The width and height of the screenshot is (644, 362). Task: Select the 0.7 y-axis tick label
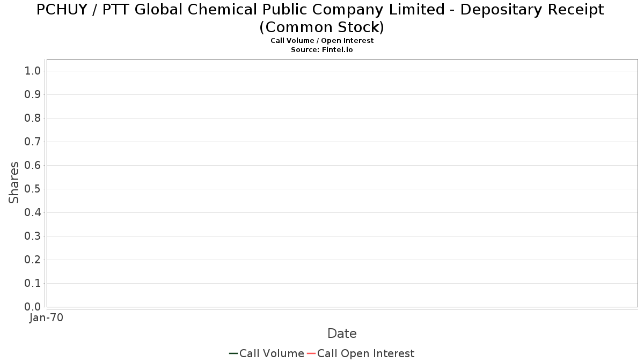(x=33, y=142)
